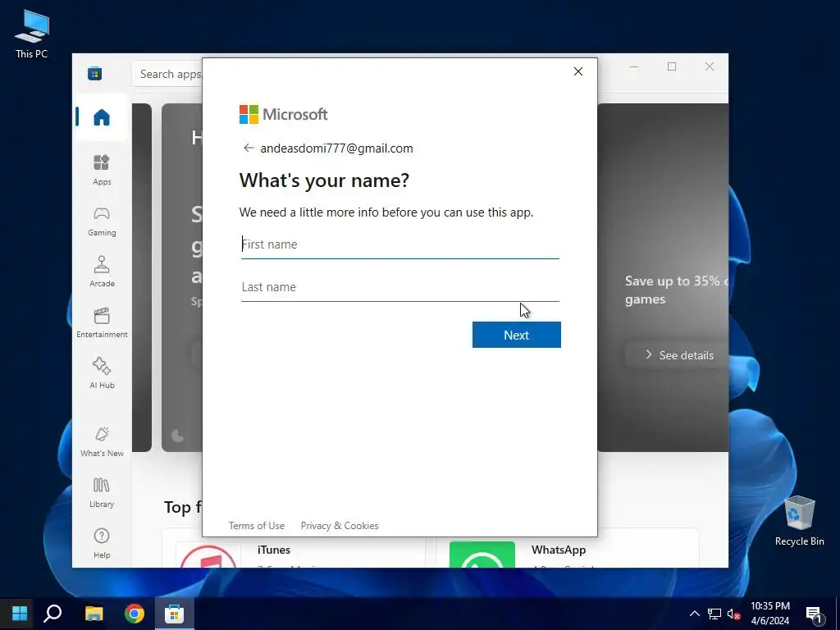Click the Microsoft logo in the dialog
The image size is (840, 630).
point(283,114)
